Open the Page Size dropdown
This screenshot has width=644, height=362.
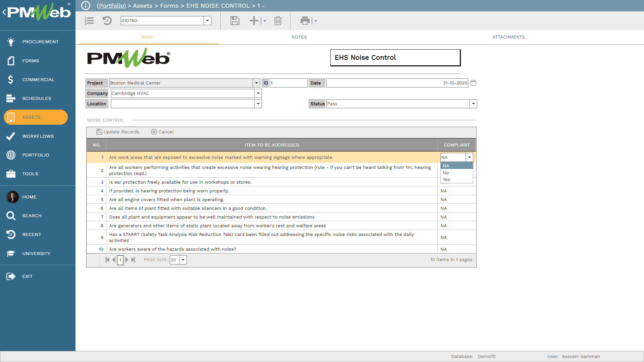pyautogui.click(x=183, y=260)
